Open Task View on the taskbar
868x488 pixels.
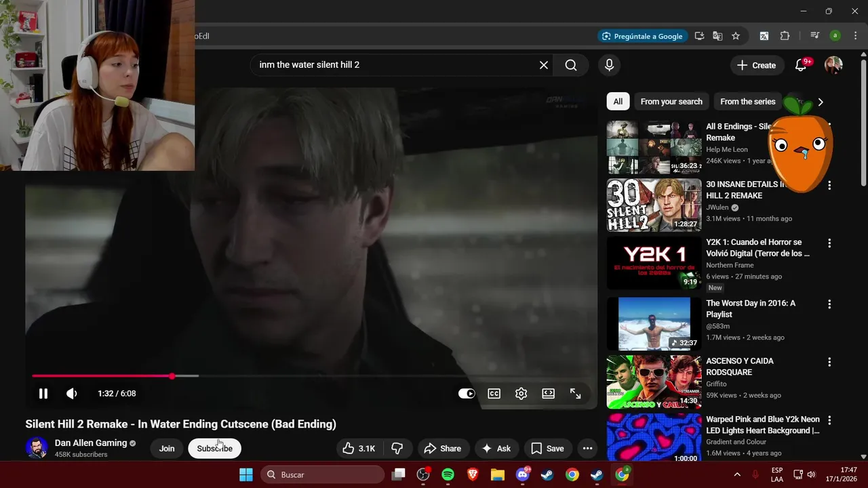click(399, 474)
